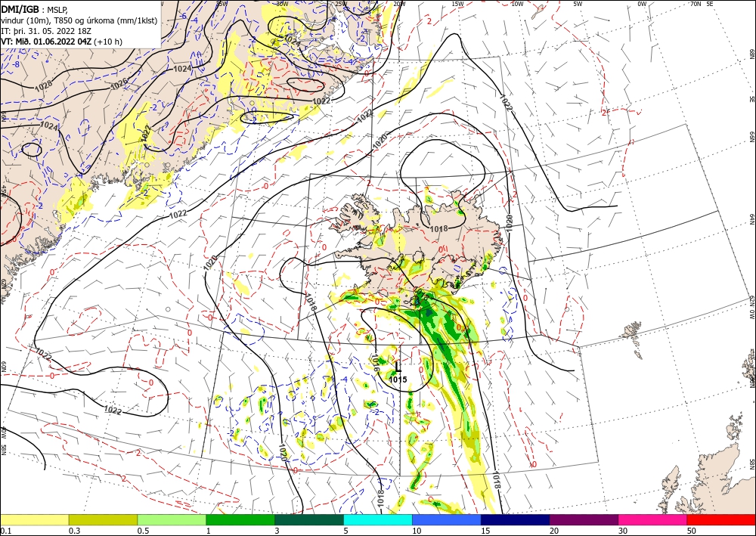Click the '1015' pressure value under the L
The width and height of the screenshot is (756, 536).
tap(398, 380)
